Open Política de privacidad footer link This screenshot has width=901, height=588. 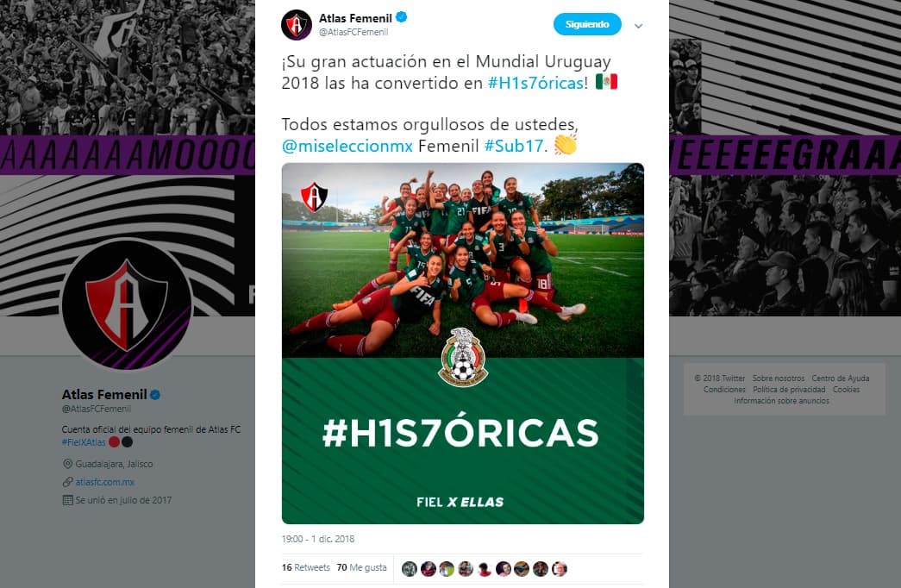click(x=789, y=390)
